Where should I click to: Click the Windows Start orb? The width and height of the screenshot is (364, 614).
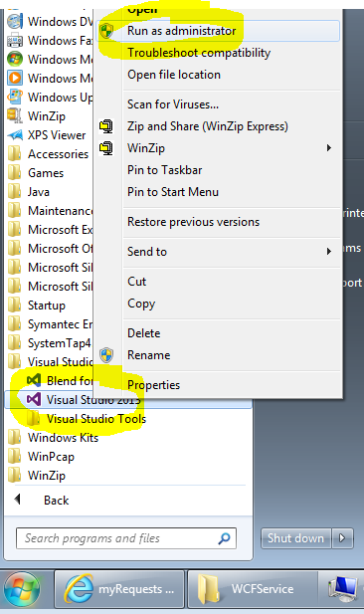22,589
